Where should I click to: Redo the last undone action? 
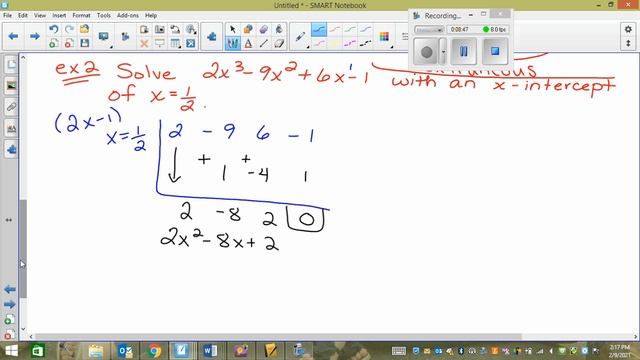(x=69, y=29)
